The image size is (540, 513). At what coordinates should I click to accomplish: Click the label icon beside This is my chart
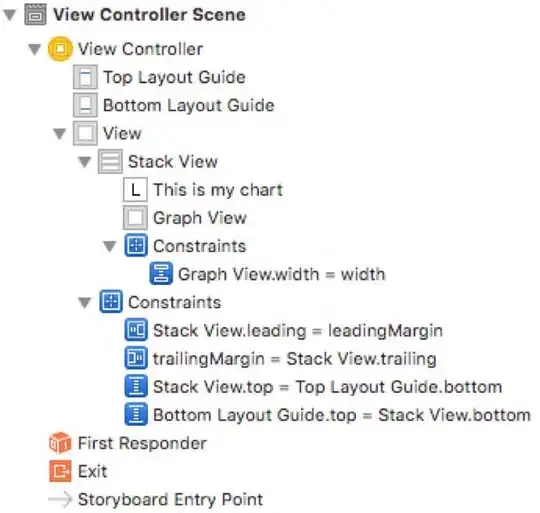pyautogui.click(x=135, y=189)
